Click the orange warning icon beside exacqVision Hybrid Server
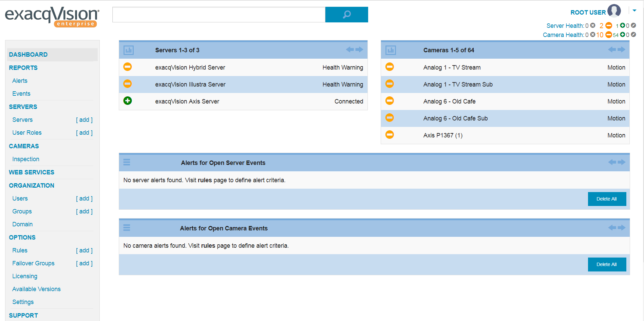The image size is (644, 321). [x=127, y=67]
